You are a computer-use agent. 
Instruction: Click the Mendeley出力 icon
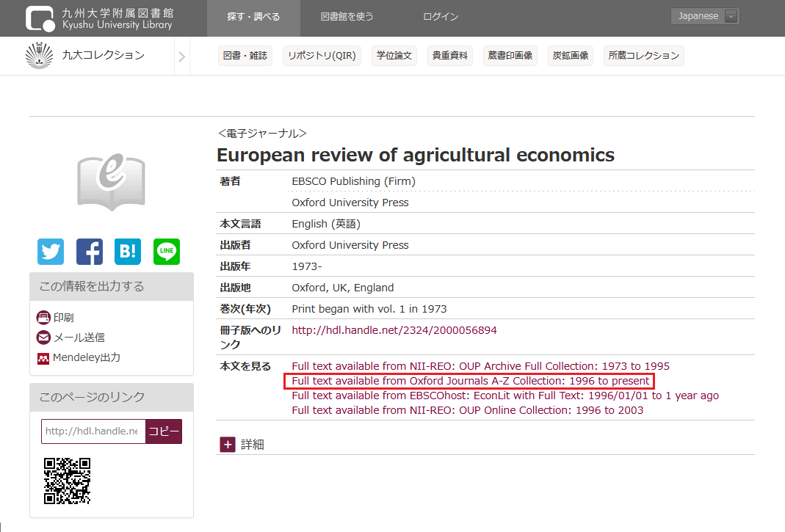tap(43, 358)
